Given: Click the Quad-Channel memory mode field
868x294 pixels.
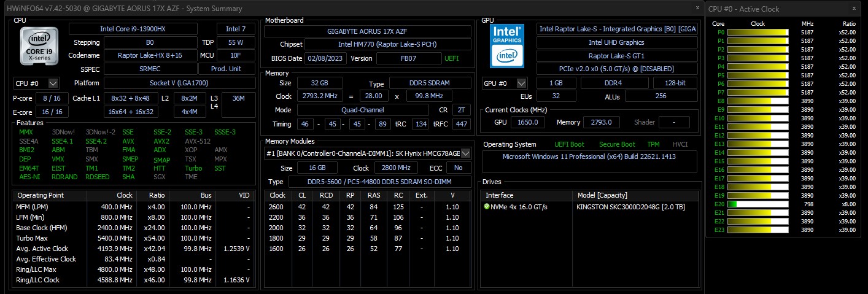Looking at the screenshot, I should [x=363, y=110].
